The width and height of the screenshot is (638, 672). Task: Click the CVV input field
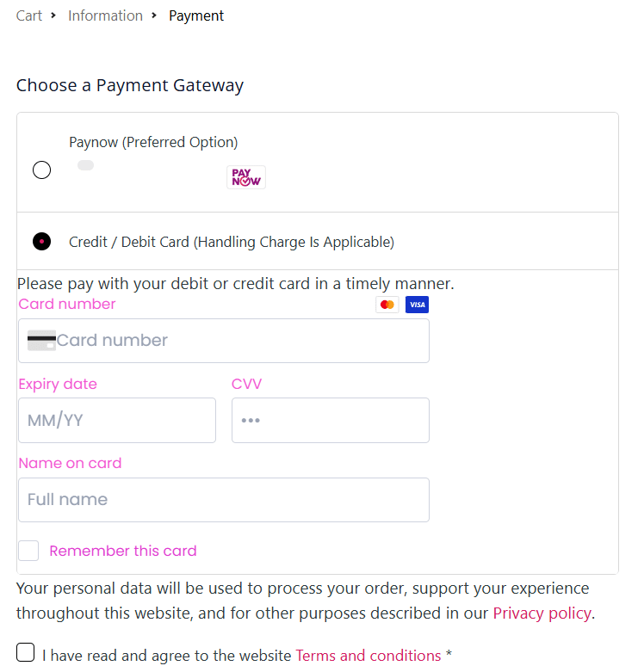pyautogui.click(x=330, y=421)
